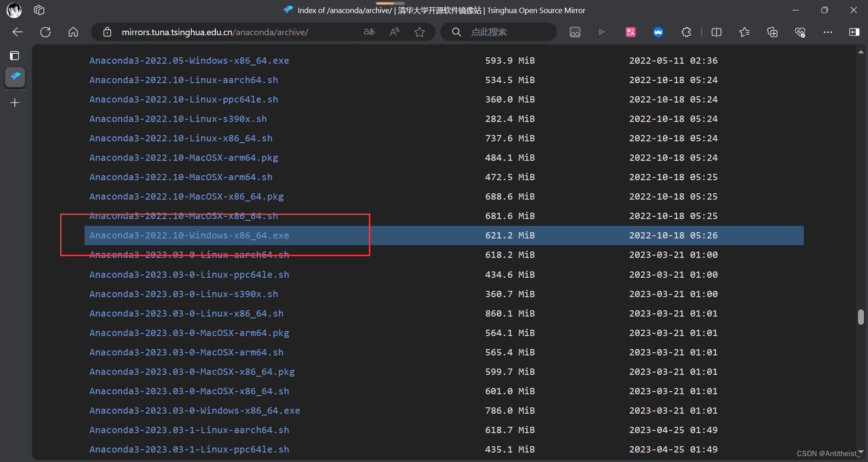Open Anaconda3-2023.03-1-Linux-ppc64le.sh link
This screenshot has width=868, height=462.
[x=189, y=449]
